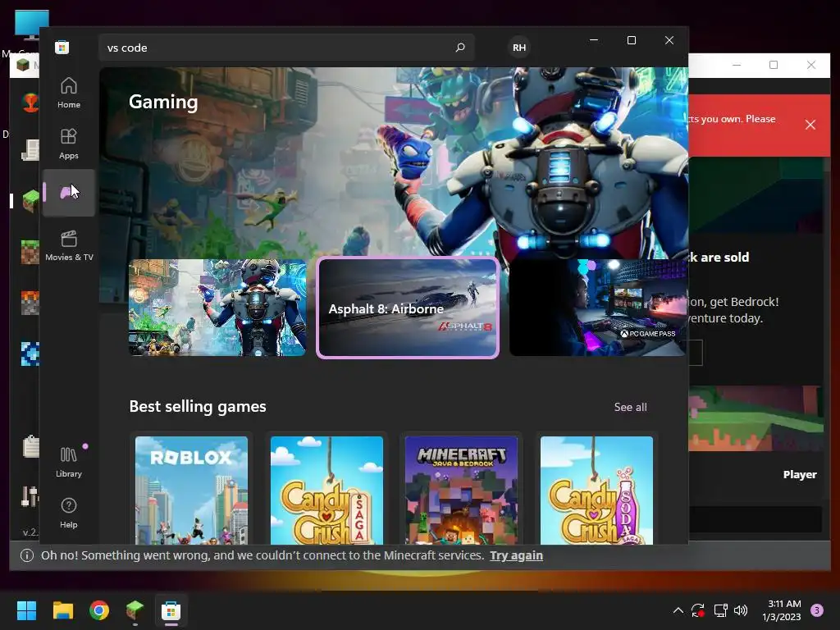The height and width of the screenshot is (630, 840).
Task: Click the search box containing vs code
Action: pos(286,48)
